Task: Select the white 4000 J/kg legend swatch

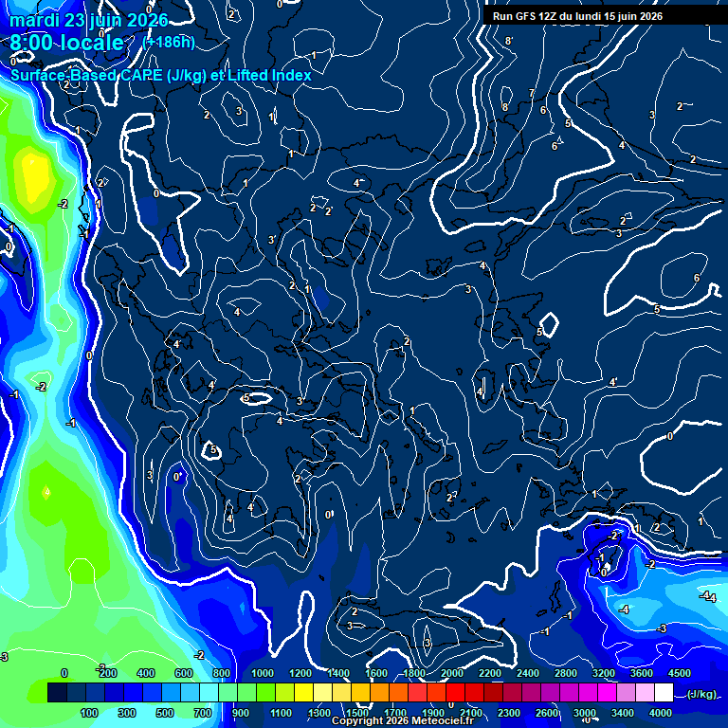Action: point(664,692)
